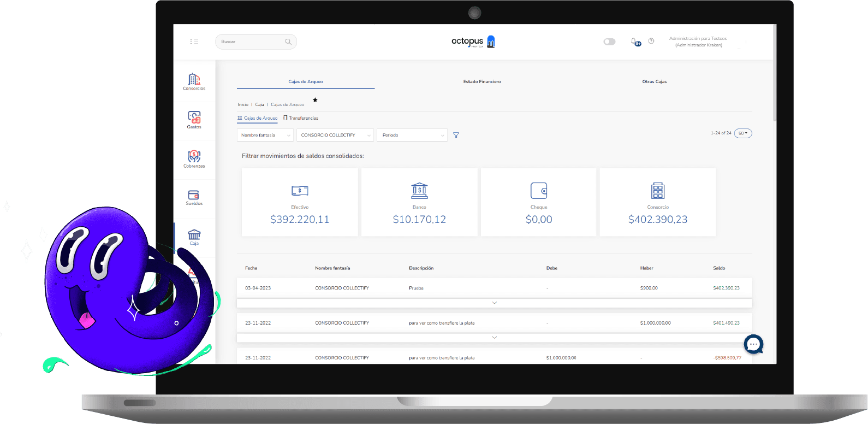Select the Transferencias sub-tab
The width and height of the screenshot is (868, 424).
pos(301,118)
